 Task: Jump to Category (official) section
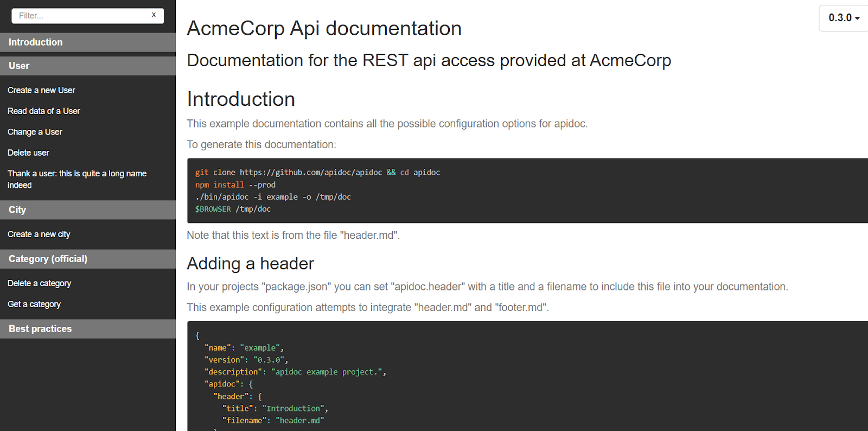[x=88, y=259]
